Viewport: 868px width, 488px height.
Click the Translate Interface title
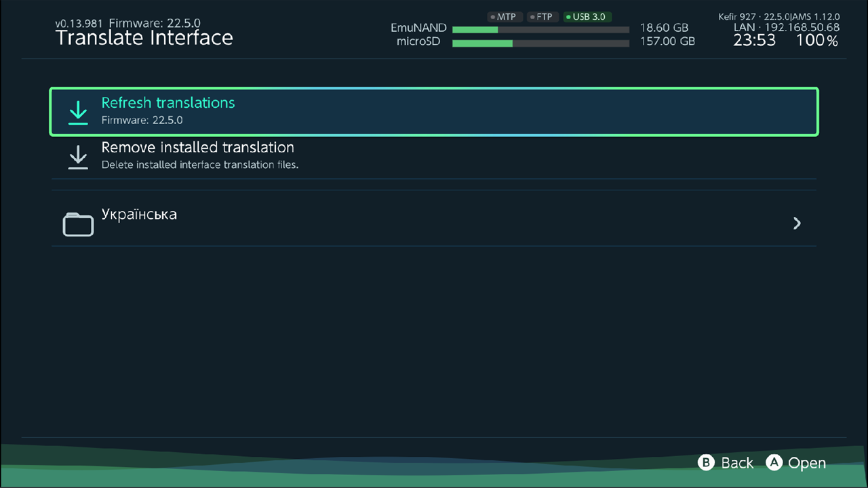click(x=144, y=38)
